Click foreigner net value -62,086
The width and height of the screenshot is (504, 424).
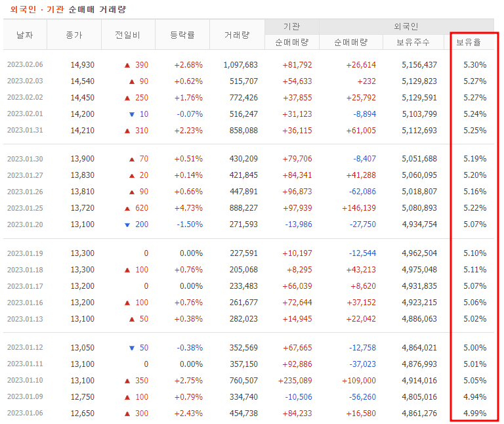362,191
